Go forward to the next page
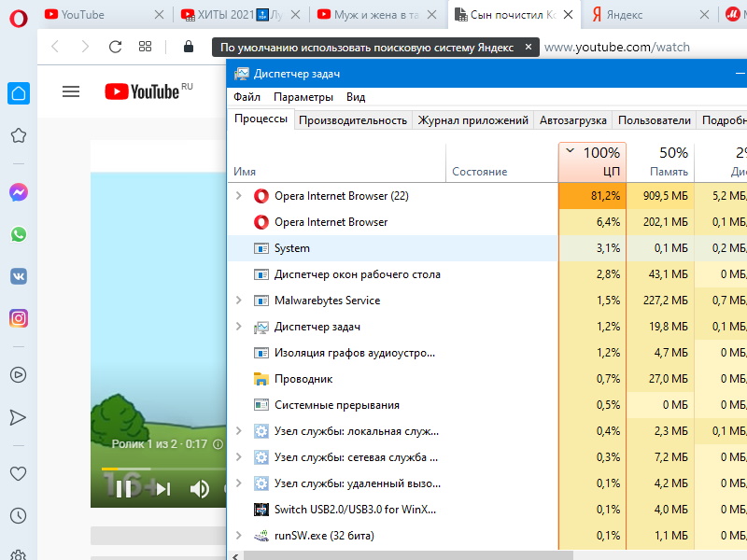747x560 pixels. pos(85,47)
